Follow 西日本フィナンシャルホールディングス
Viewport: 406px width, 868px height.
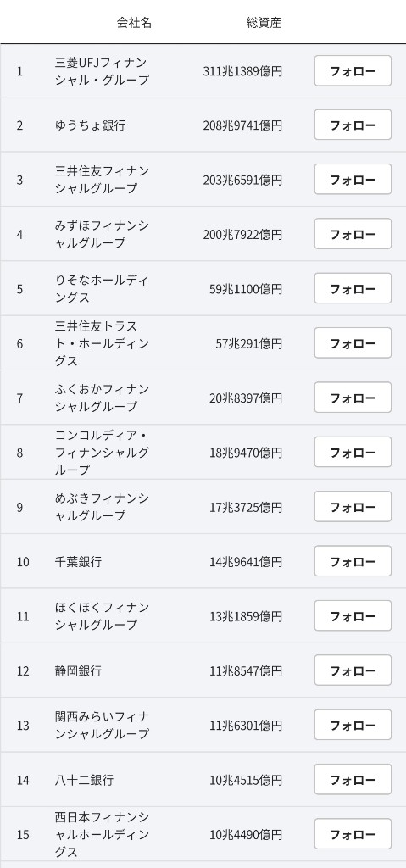(353, 834)
